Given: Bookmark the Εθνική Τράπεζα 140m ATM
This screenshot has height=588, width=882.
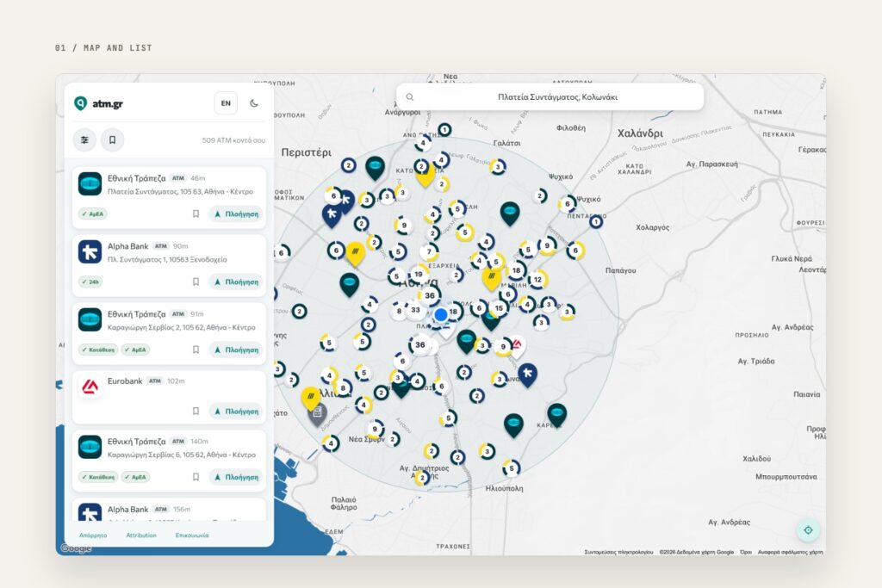Looking at the screenshot, I should (196, 477).
